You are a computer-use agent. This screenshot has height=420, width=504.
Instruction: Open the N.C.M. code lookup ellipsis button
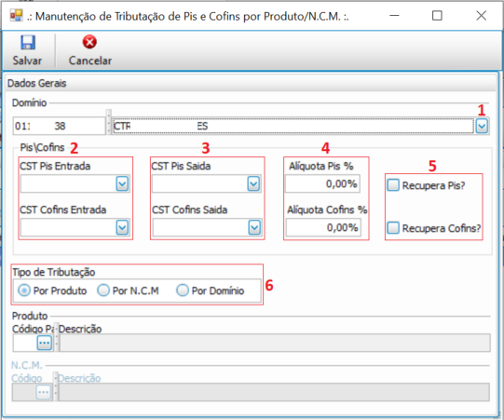click(44, 392)
